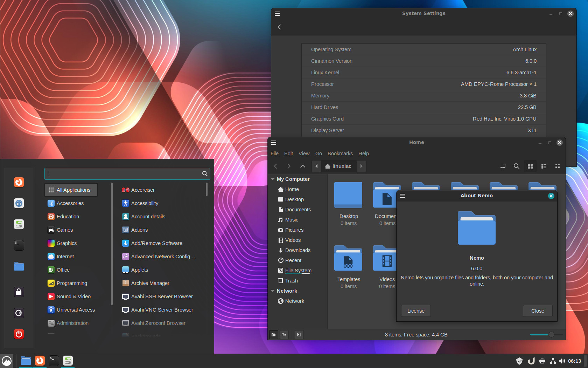588x368 pixels.
Task: Open the network icon in the system tray
Action: click(x=553, y=361)
